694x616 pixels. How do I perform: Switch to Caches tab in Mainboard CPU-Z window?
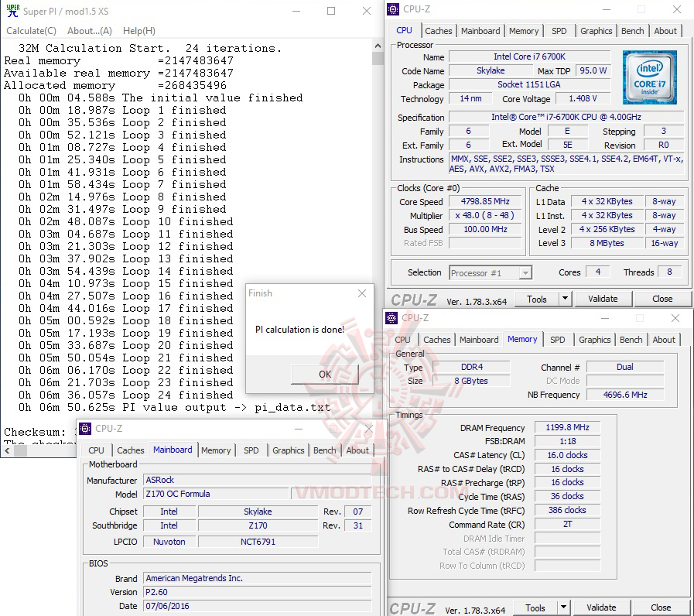point(131,451)
